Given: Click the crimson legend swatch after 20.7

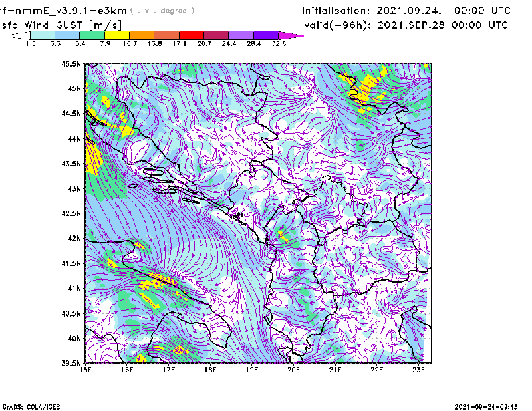Looking at the screenshot, I should [x=216, y=35].
